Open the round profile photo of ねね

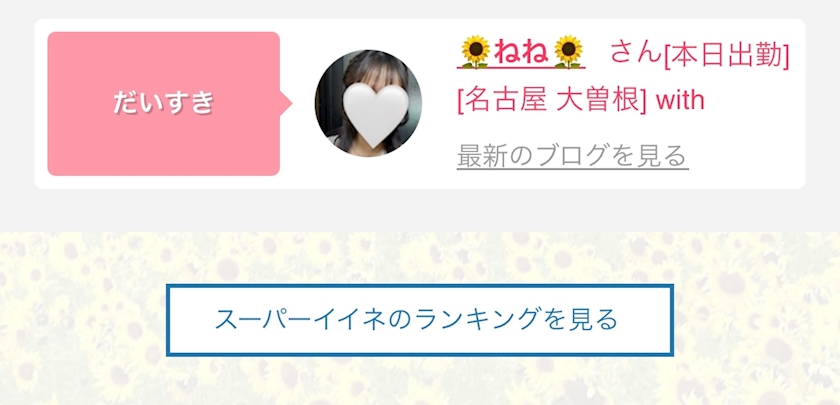pos(368,103)
